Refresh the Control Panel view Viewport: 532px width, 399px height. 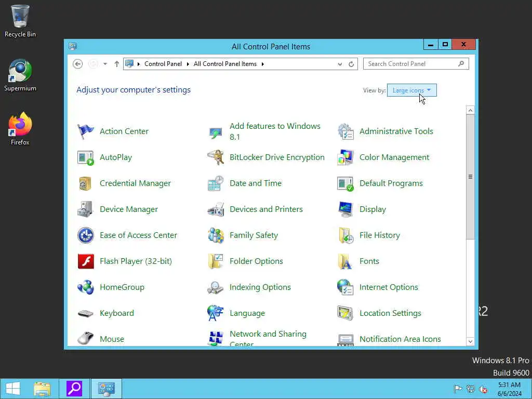click(x=351, y=64)
